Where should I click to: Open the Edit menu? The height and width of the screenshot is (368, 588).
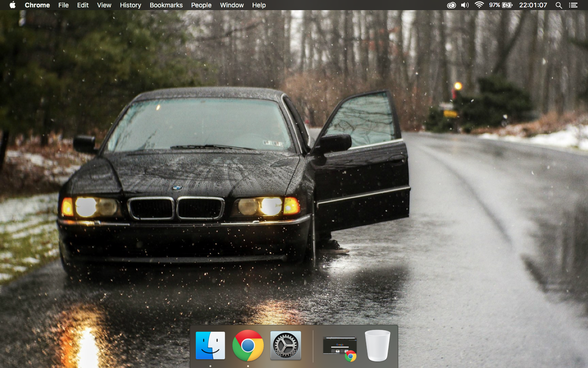coord(83,5)
